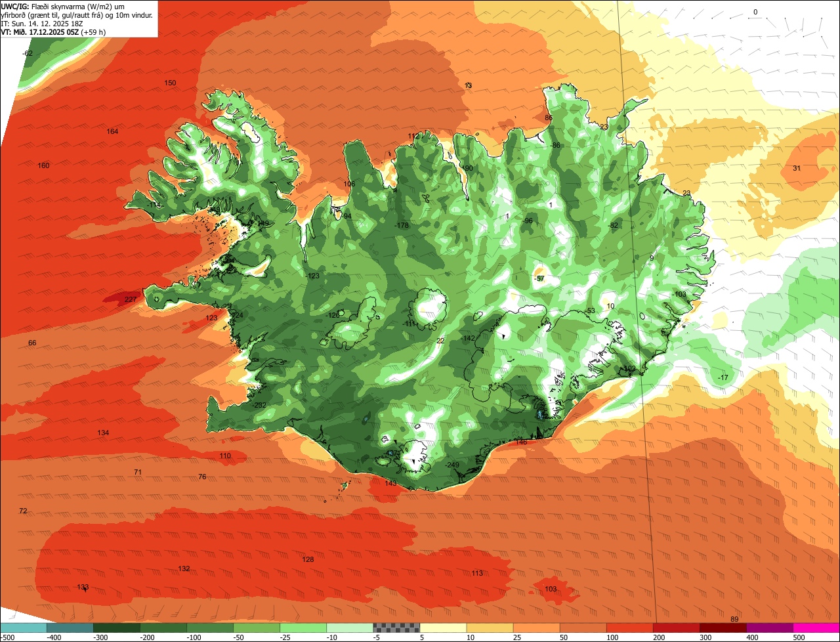840x642 pixels.
Task: Click the map value "146" off the southeast coast
Action: (521, 442)
